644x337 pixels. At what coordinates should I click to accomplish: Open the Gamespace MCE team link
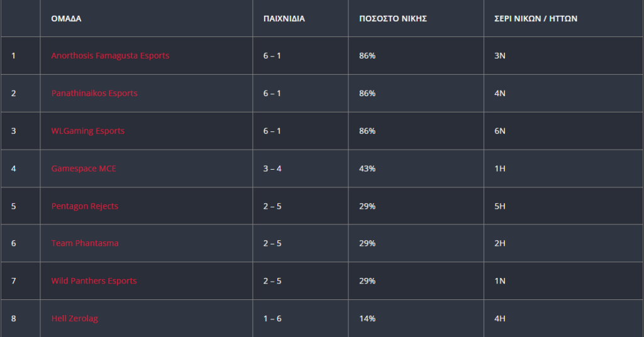[x=84, y=168]
